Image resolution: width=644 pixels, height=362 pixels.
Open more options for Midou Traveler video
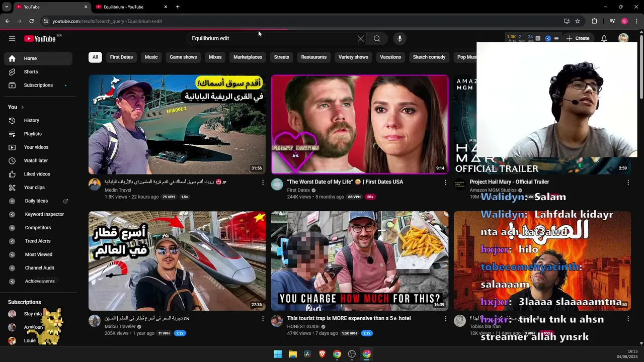[263, 319]
